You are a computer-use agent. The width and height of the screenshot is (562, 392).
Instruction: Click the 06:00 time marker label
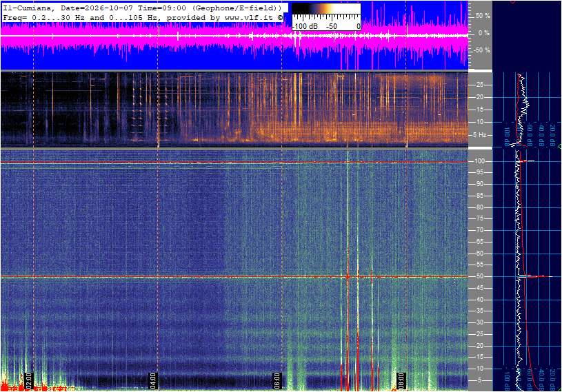tap(277, 380)
